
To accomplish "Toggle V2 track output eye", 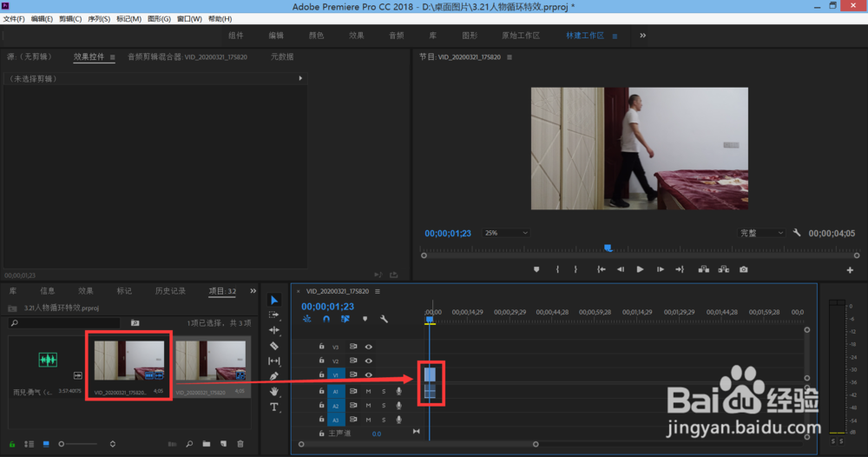I will click(x=369, y=361).
